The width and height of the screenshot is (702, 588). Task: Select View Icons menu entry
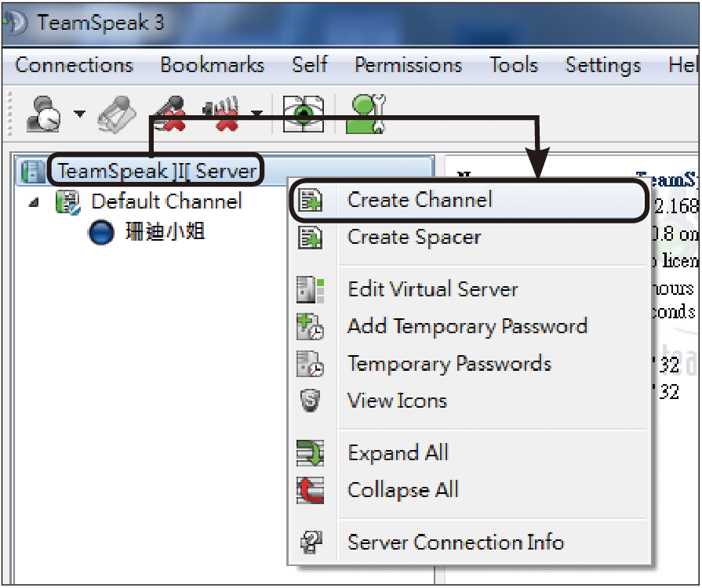pos(469,401)
